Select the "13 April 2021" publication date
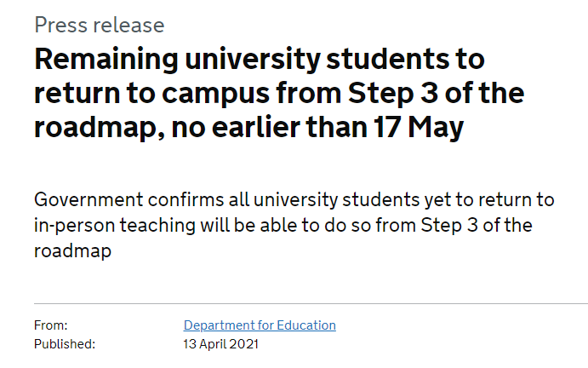This screenshot has height=368, width=588. pyautogui.click(x=220, y=344)
